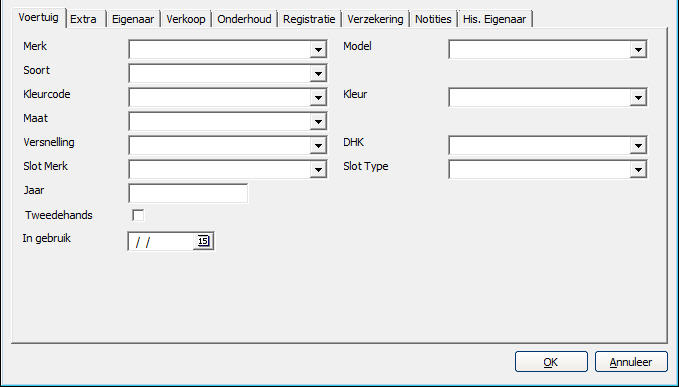Switch to the Extra tab
Screen dimensions: 679x387
pos(85,19)
